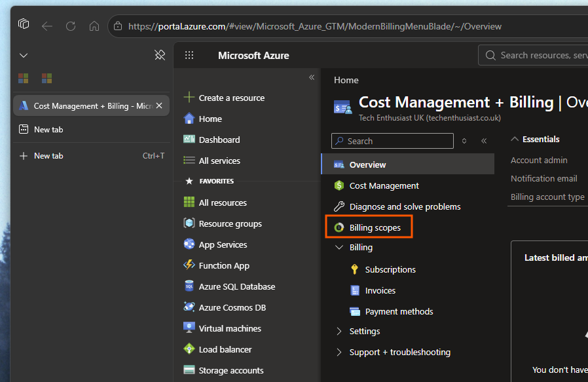Viewport: 588px width, 382px height.
Task: Click the Home breadcrumb link
Action: point(346,80)
